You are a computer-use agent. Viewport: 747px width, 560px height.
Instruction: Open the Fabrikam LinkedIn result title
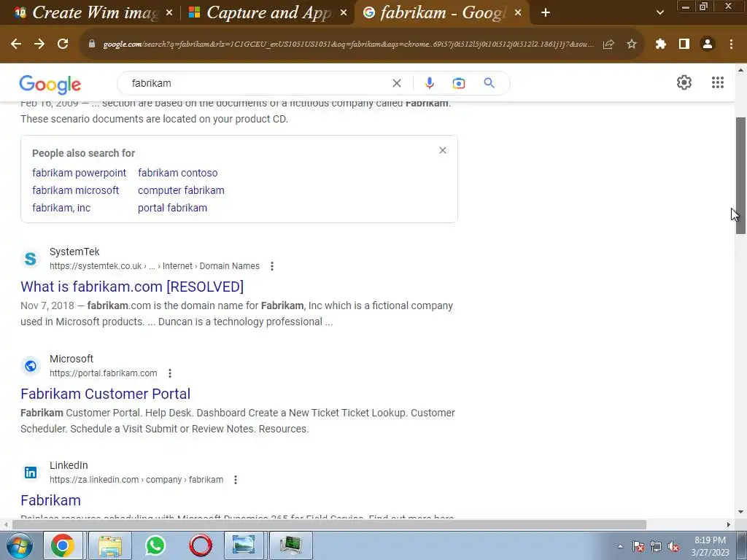tap(50, 500)
